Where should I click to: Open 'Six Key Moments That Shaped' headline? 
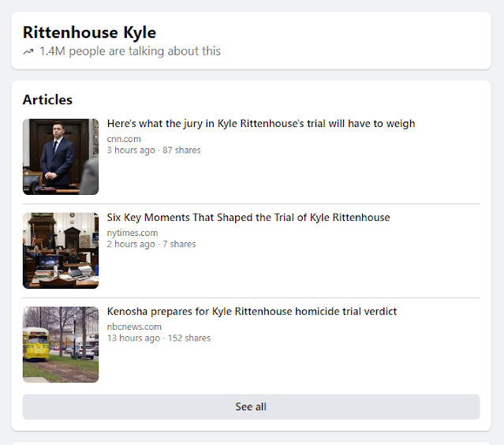(248, 218)
